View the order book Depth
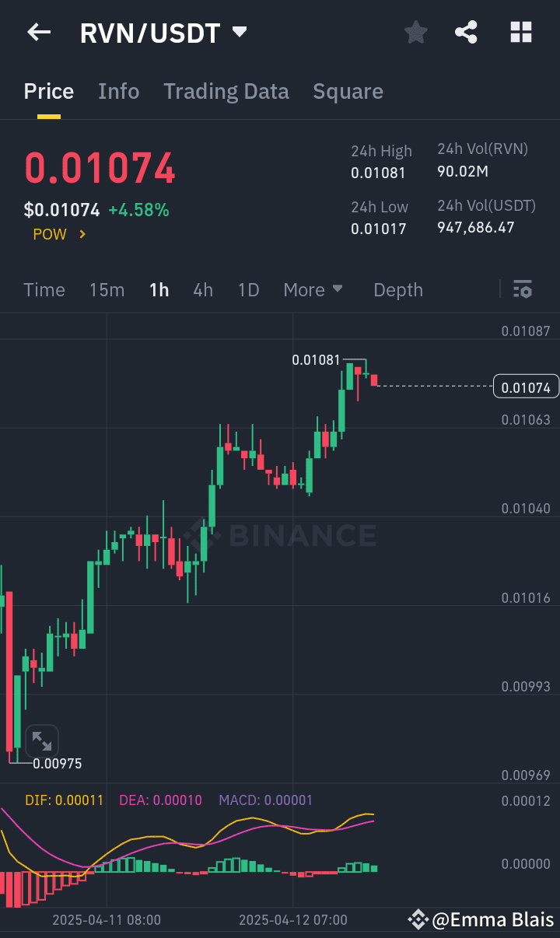The height and width of the screenshot is (938, 560). coord(397,289)
